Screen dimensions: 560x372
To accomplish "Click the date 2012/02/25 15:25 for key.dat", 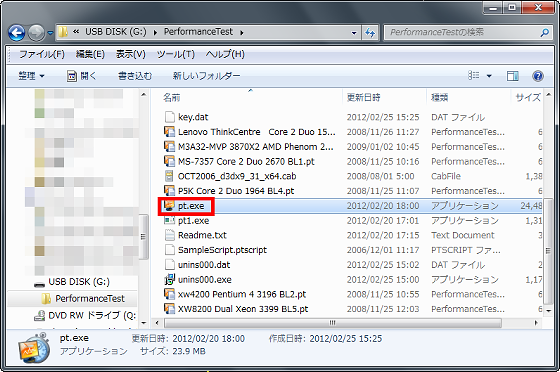I will [x=383, y=117].
